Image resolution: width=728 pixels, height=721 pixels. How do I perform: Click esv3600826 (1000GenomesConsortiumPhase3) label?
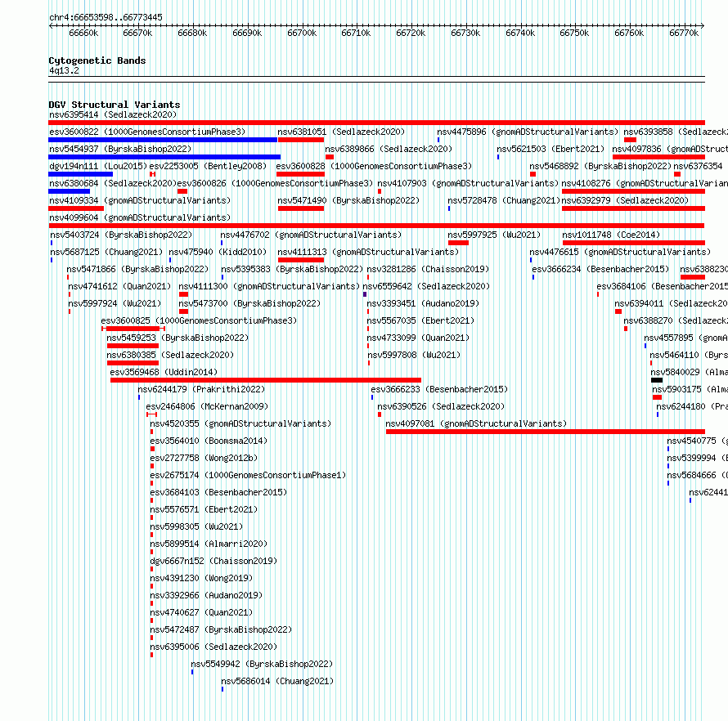[276, 183]
